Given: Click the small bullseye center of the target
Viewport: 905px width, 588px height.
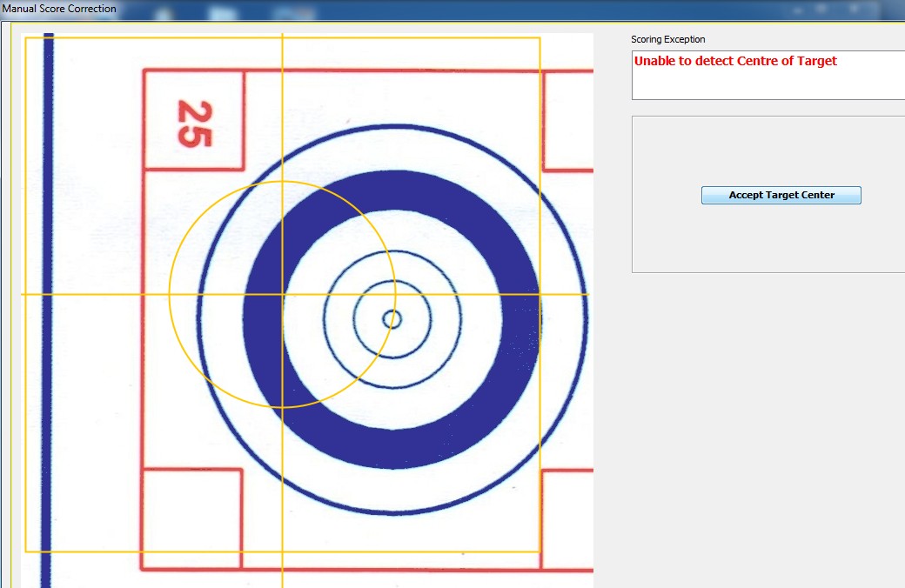Looking at the screenshot, I should click(x=392, y=319).
